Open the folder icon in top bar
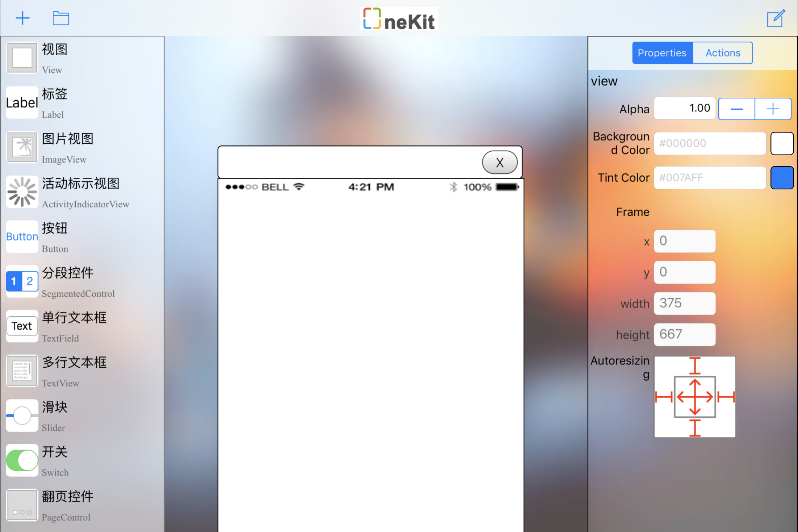Screen dimensions: 798x532 point(61,18)
